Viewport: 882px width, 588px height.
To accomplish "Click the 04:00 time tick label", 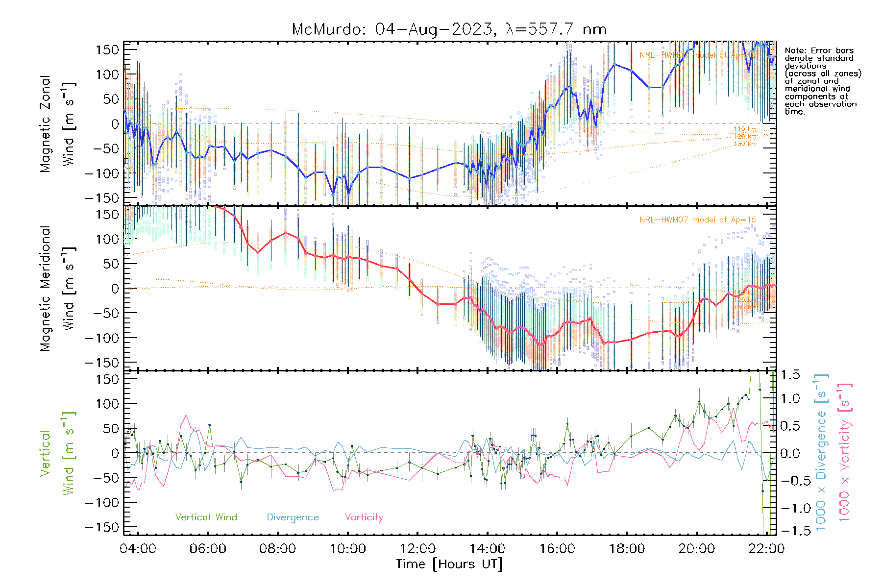I will [x=138, y=548].
